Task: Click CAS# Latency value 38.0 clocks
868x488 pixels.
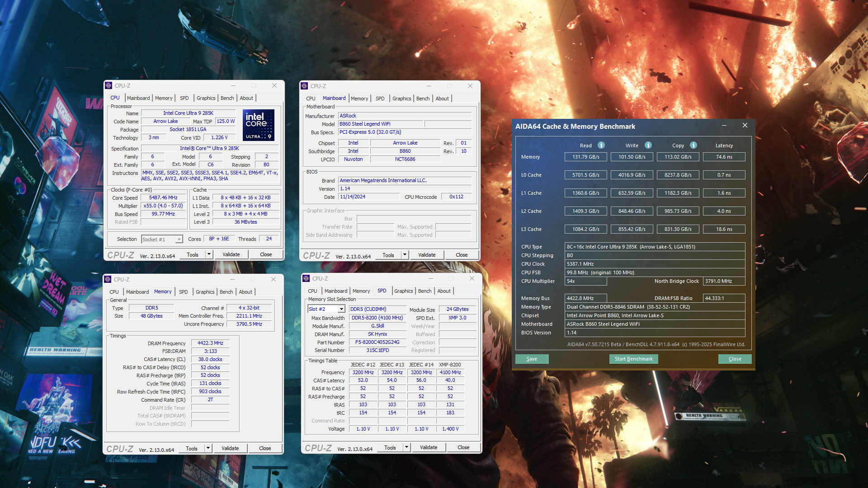Action: pyautogui.click(x=210, y=359)
